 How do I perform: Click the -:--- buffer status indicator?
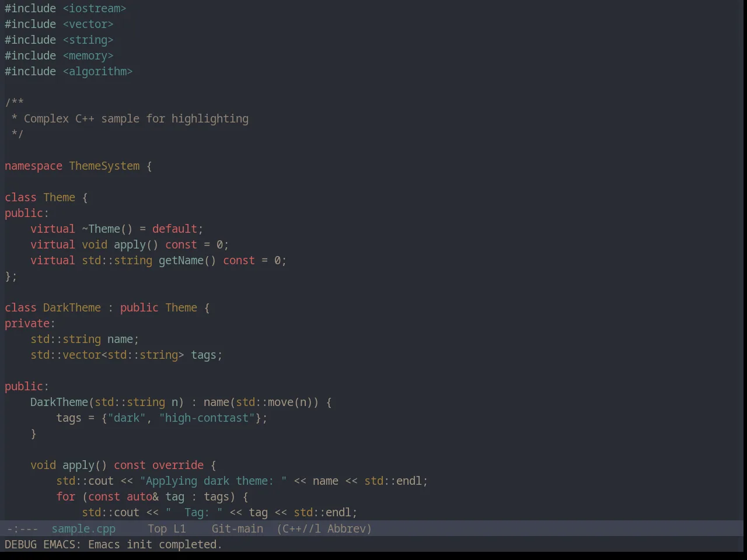[x=22, y=528]
